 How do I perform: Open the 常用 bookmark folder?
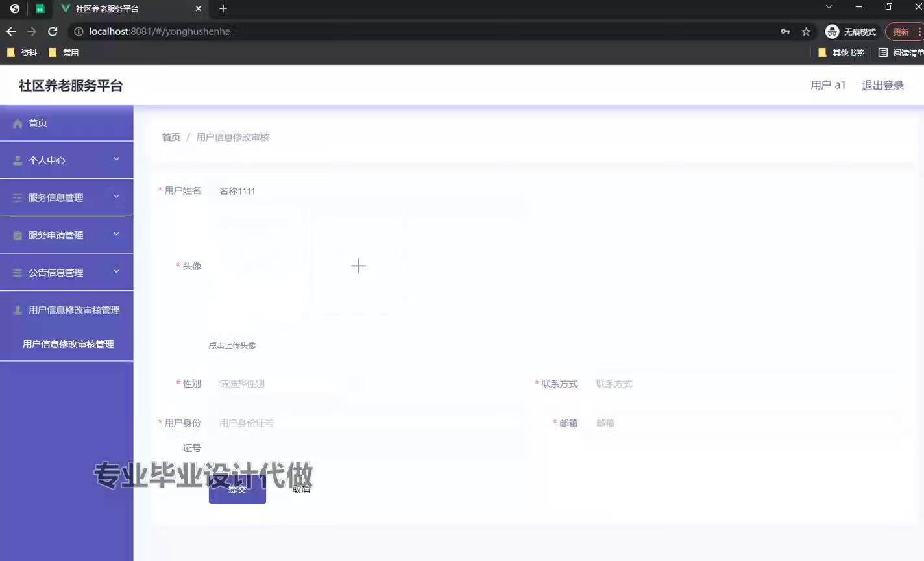(64, 53)
